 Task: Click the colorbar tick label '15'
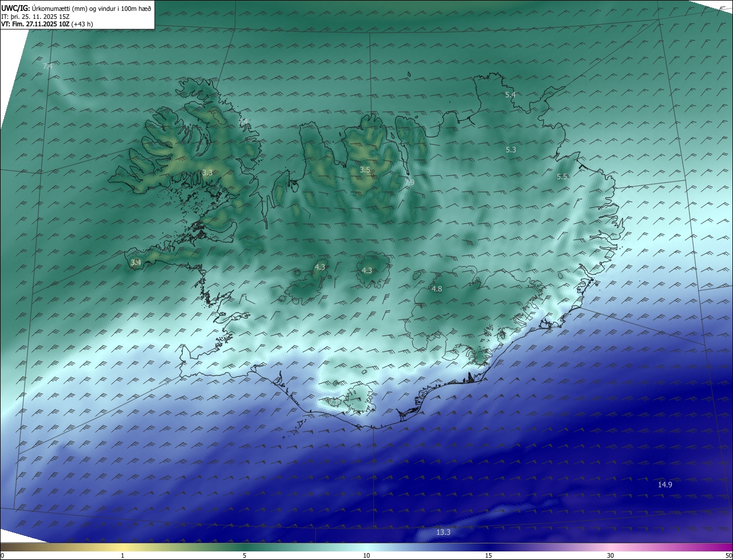pos(488,556)
